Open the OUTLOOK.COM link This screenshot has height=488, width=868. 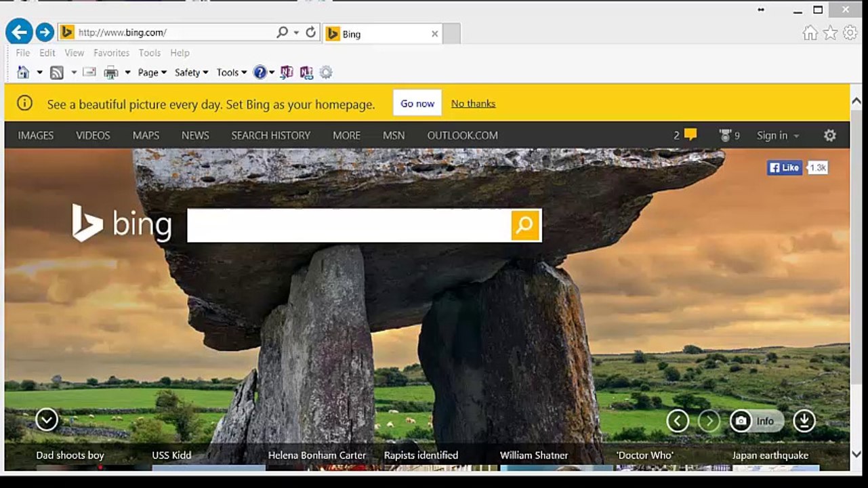tap(463, 136)
